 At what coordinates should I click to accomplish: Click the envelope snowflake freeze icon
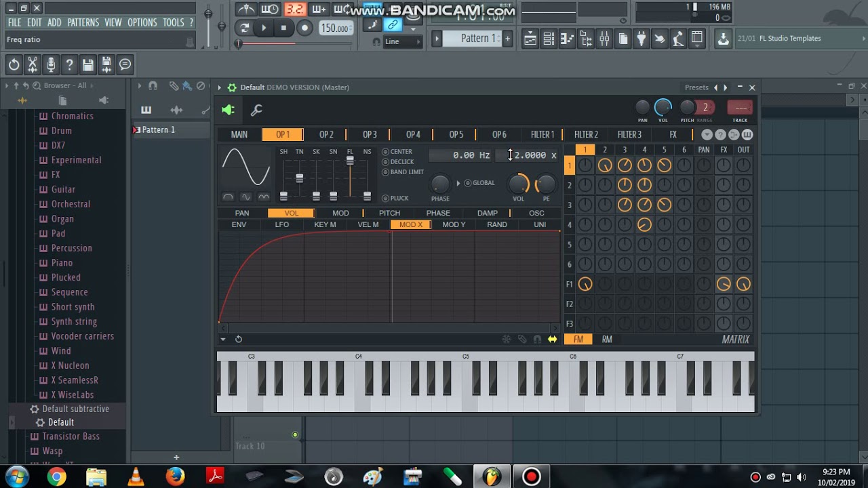click(506, 339)
